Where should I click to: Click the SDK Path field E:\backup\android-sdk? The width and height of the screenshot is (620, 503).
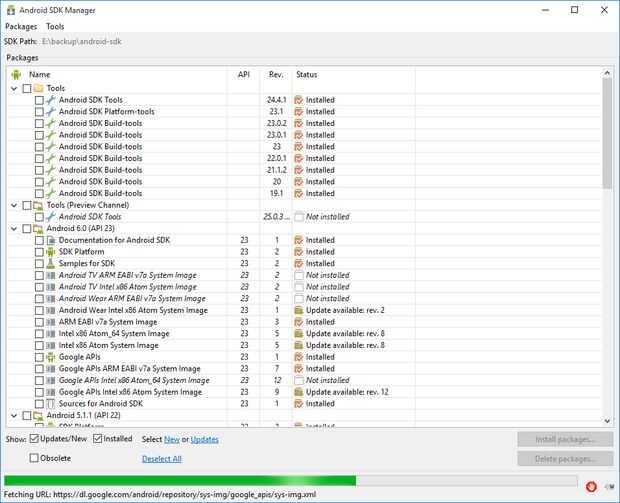[x=82, y=42]
